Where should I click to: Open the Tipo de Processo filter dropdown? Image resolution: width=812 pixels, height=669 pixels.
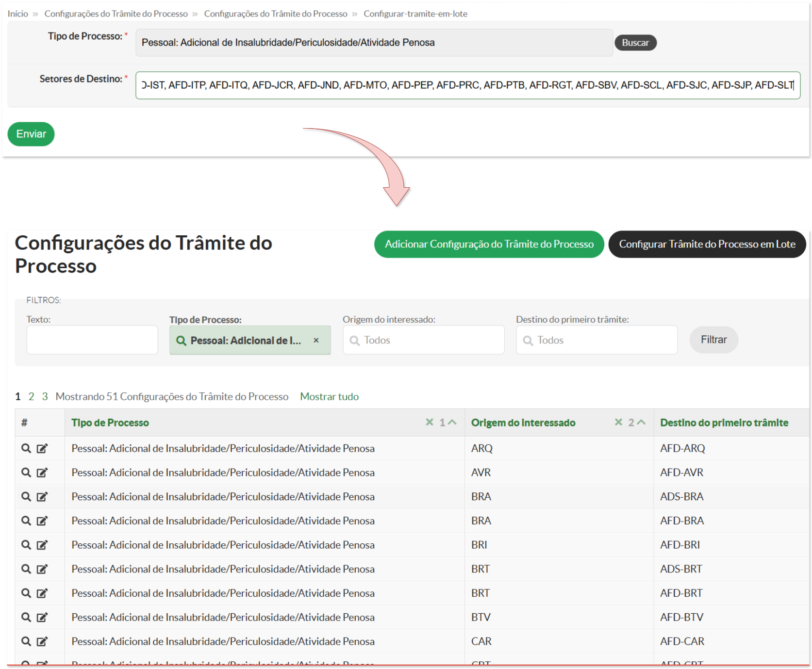coord(245,341)
